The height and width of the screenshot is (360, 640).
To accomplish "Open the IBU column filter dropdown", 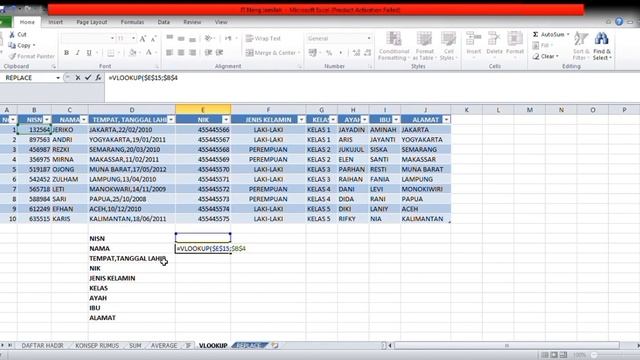I will (396, 120).
